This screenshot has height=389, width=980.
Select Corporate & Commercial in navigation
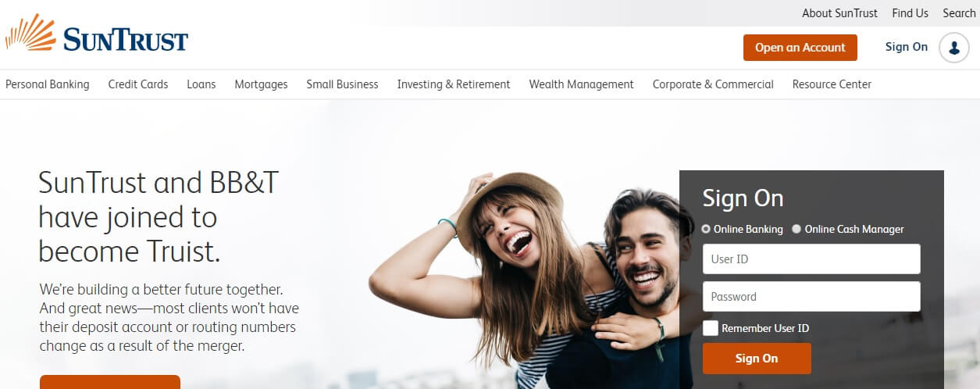pos(713,84)
